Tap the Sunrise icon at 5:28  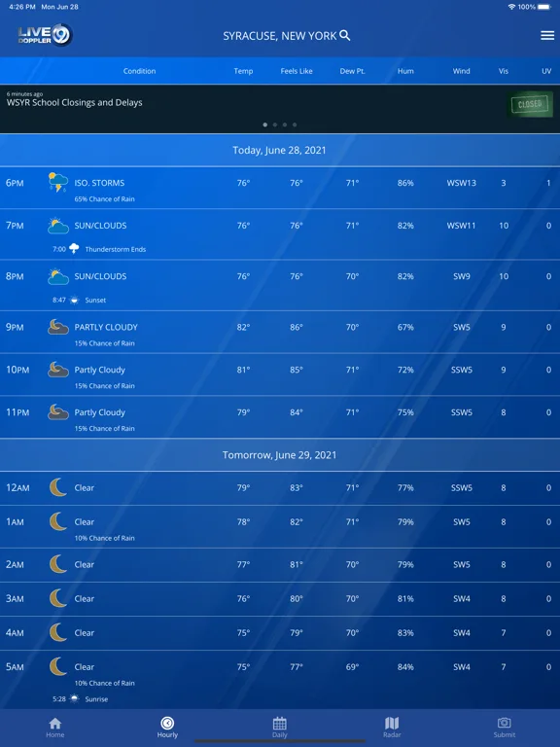pyautogui.click(x=74, y=699)
